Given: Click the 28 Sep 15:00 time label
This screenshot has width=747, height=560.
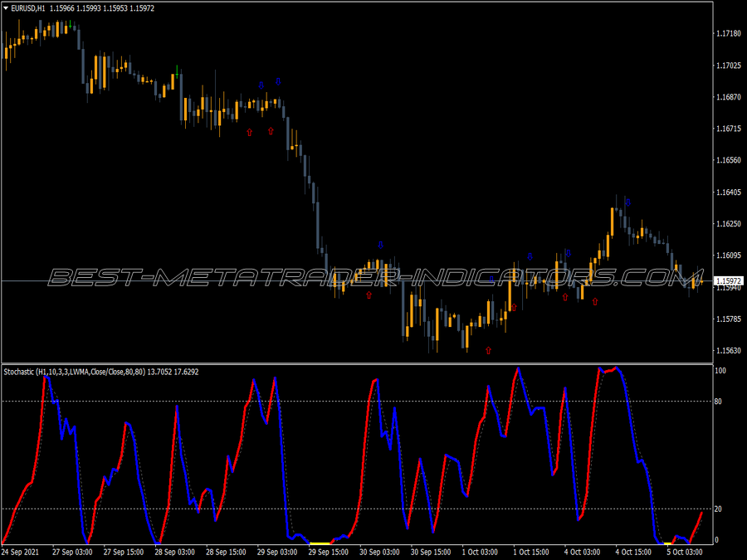Looking at the screenshot, I should 226,552.
